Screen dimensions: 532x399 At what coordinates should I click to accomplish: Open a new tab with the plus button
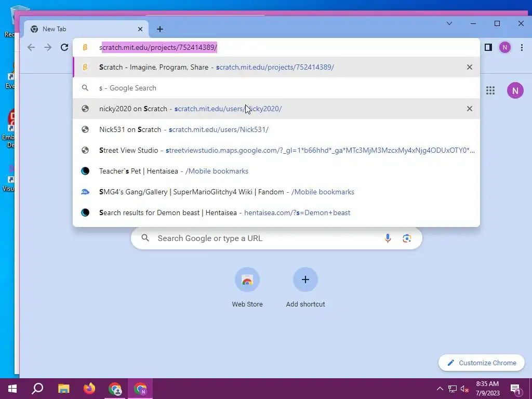coord(160,29)
